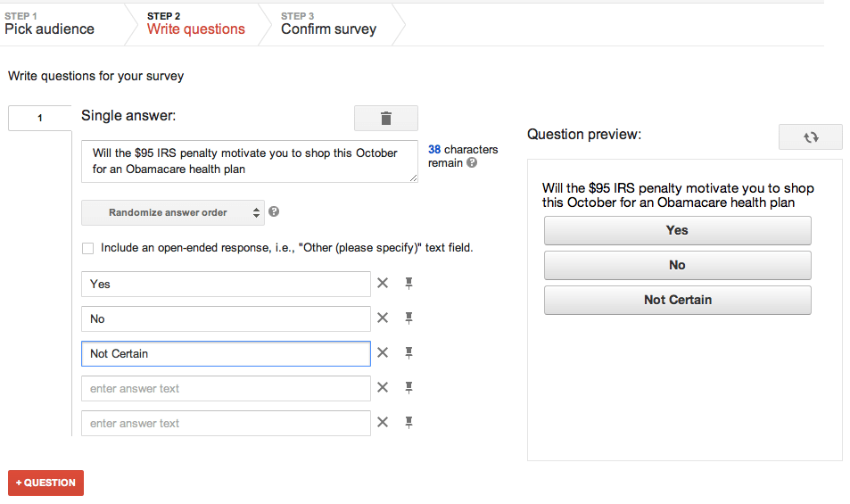Image resolution: width=850 pixels, height=504 pixels.
Task: Click the question text box
Action: [250, 161]
